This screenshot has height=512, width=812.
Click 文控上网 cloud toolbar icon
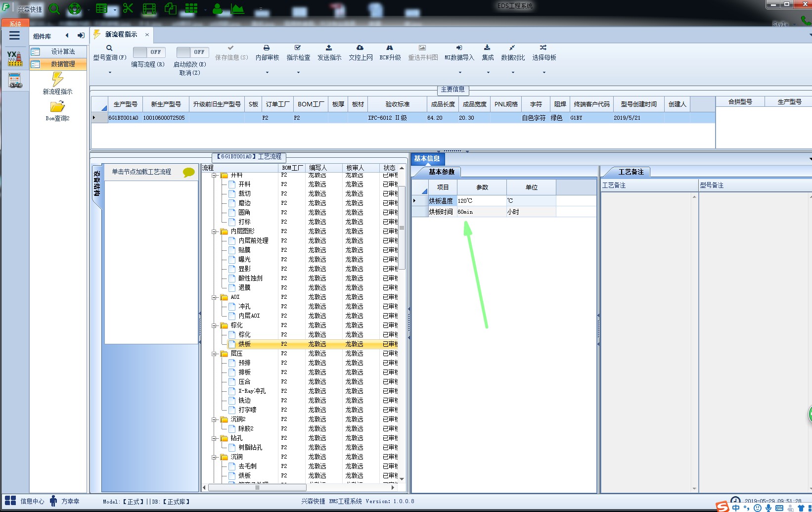[360, 48]
